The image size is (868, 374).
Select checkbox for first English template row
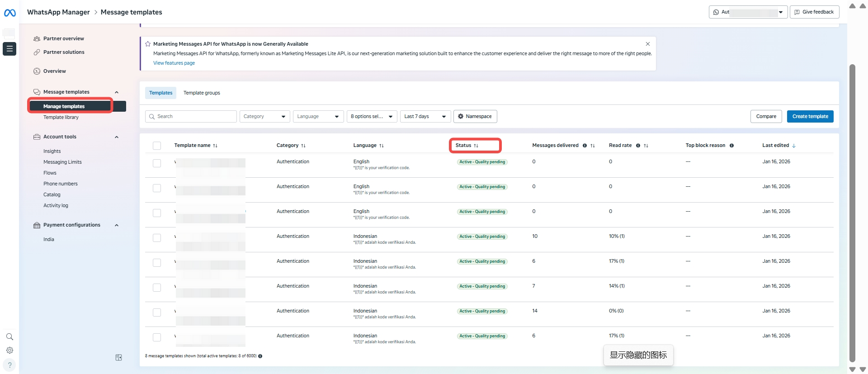[157, 163]
